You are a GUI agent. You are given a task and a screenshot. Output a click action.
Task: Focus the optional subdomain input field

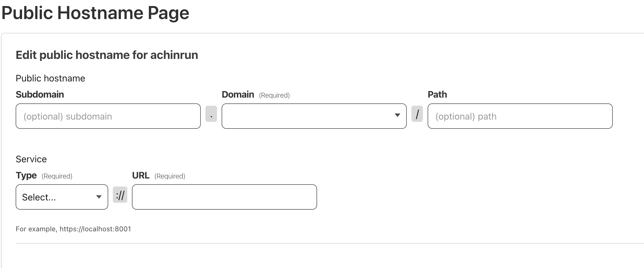coord(108,116)
